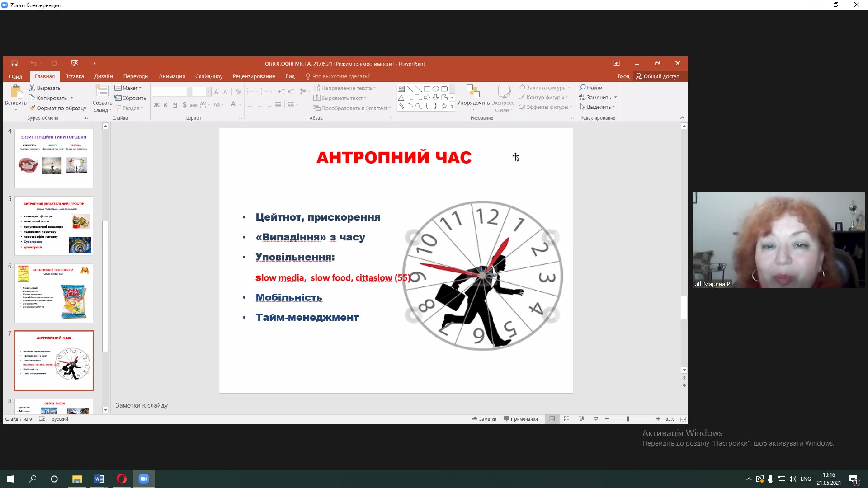Screen dimensions: 868x488
Task: Open 'Выделить' select dropdown
Action: pos(598,107)
